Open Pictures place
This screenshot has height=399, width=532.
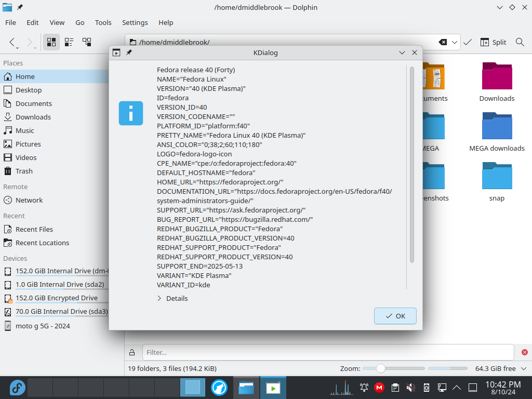coord(55,144)
